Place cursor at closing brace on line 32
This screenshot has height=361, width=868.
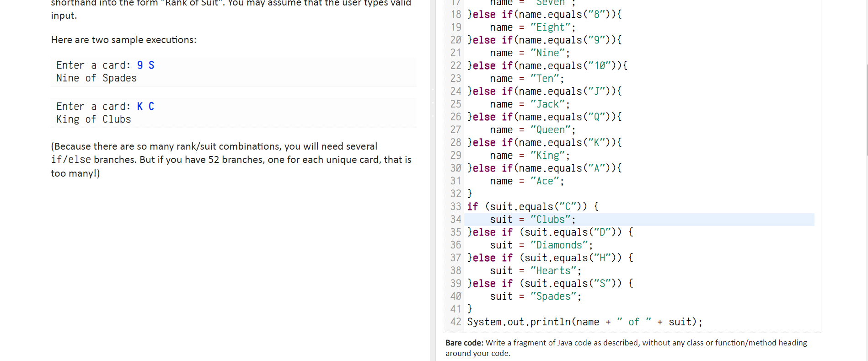470,194
